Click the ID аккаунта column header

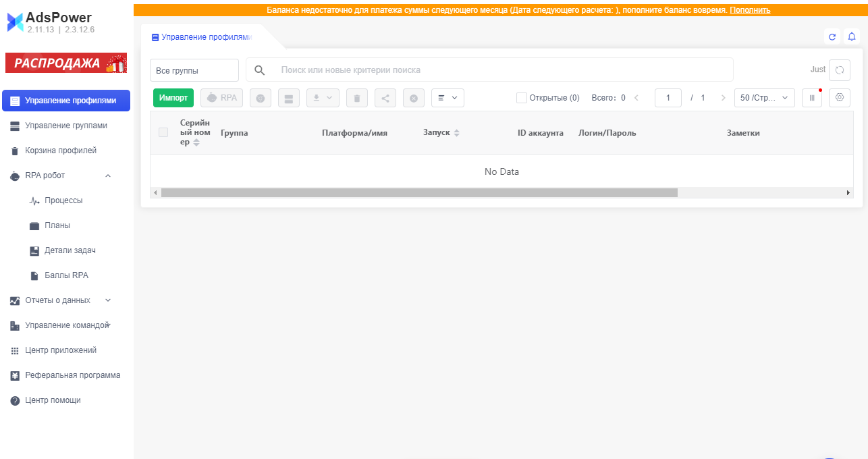pyautogui.click(x=541, y=133)
